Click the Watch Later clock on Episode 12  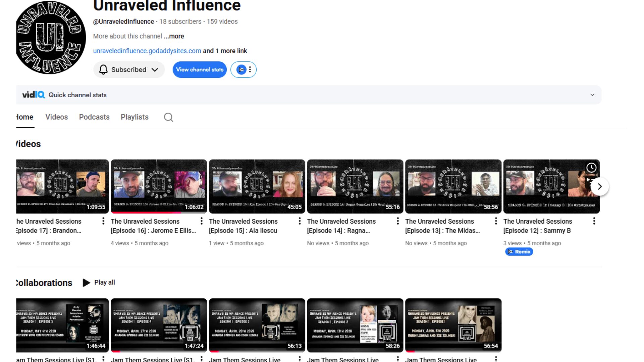coord(591,168)
